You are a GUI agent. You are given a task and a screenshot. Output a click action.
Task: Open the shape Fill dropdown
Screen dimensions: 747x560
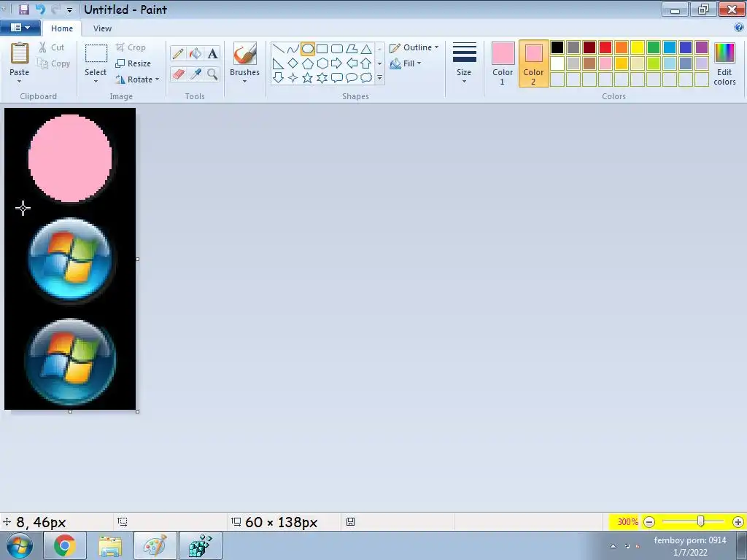point(406,63)
